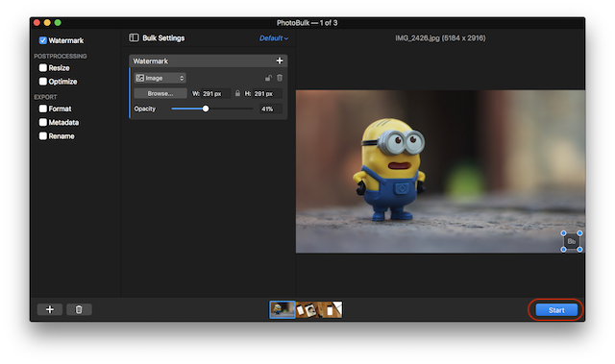Click the IMG_2426.jpg file title
Image resolution: width=615 pixels, height=364 pixels.
click(440, 38)
